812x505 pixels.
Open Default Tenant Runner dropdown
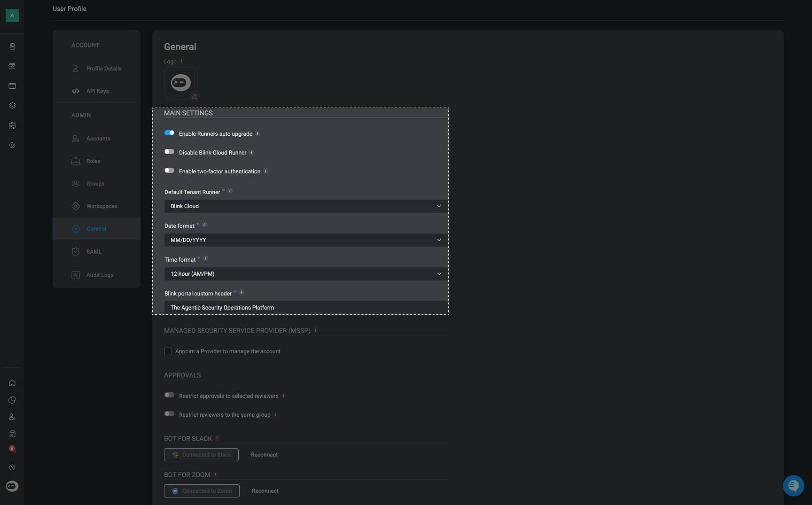[x=306, y=206]
